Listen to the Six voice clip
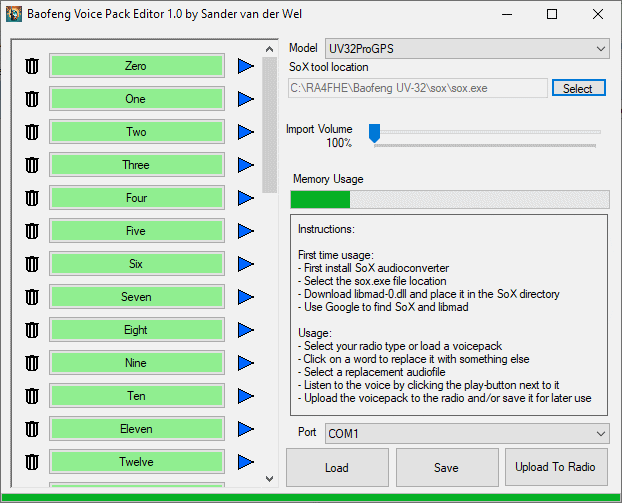Image resolution: width=622 pixels, height=503 pixels. point(246,263)
